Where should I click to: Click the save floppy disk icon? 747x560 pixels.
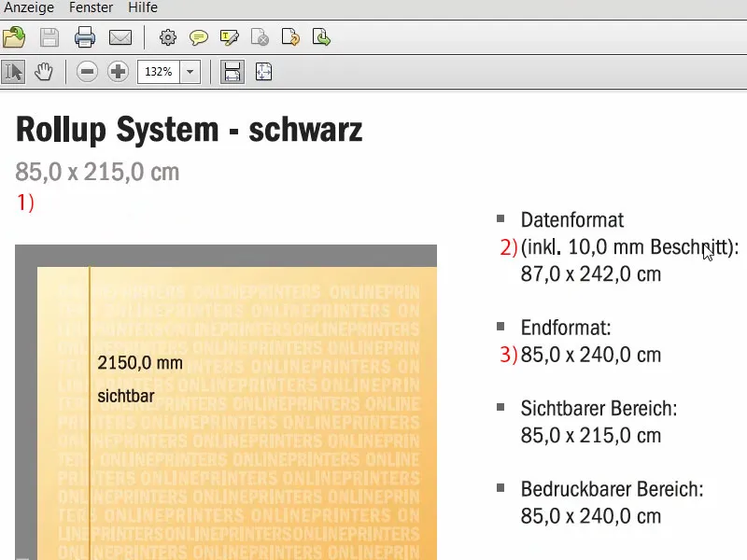(49, 37)
